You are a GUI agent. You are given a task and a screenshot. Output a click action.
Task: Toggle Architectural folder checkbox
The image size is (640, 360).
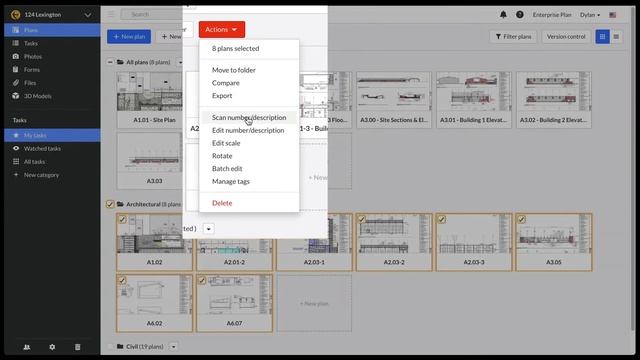(x=110, y=204)
